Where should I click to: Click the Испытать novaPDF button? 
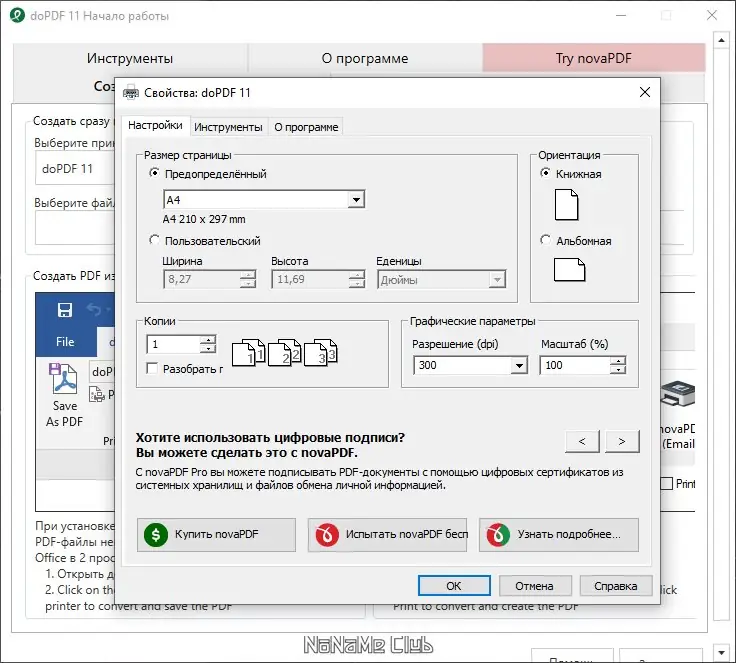pos(388,535)
